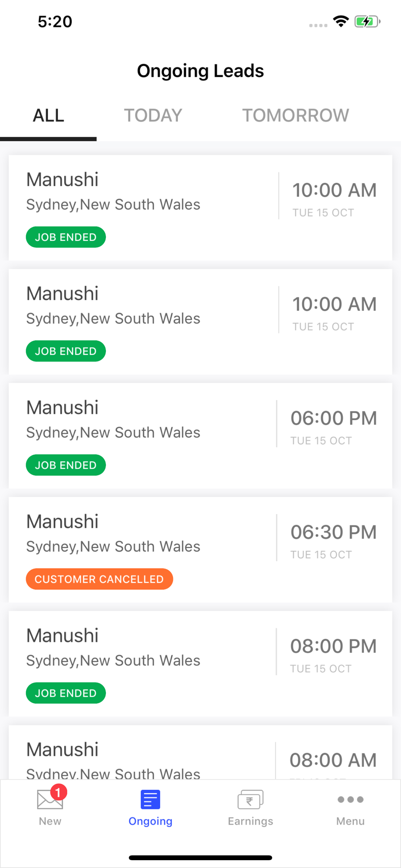
Task: Open the three-dot Menu icon
Action: pos(350,799)
